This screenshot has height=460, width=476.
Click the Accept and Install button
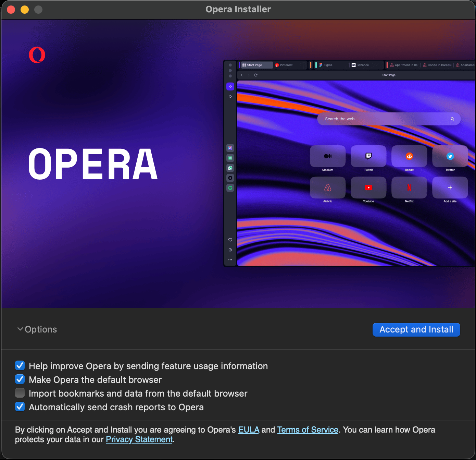point(416,329)
